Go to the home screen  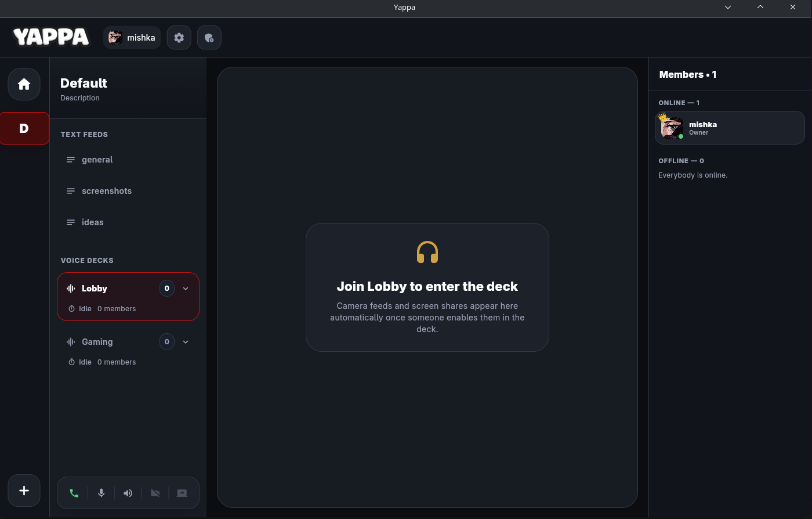[24, 84]
